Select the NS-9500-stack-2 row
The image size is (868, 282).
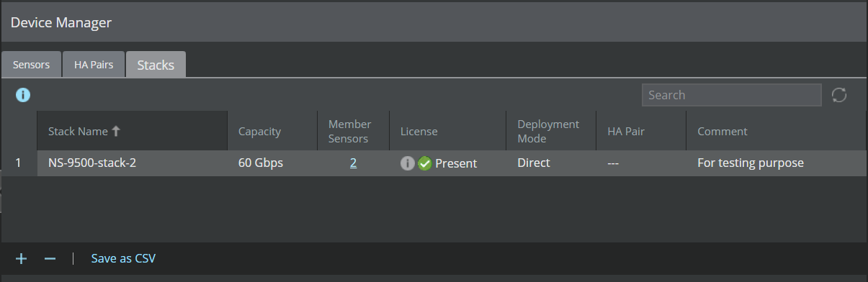pos(434,163)
